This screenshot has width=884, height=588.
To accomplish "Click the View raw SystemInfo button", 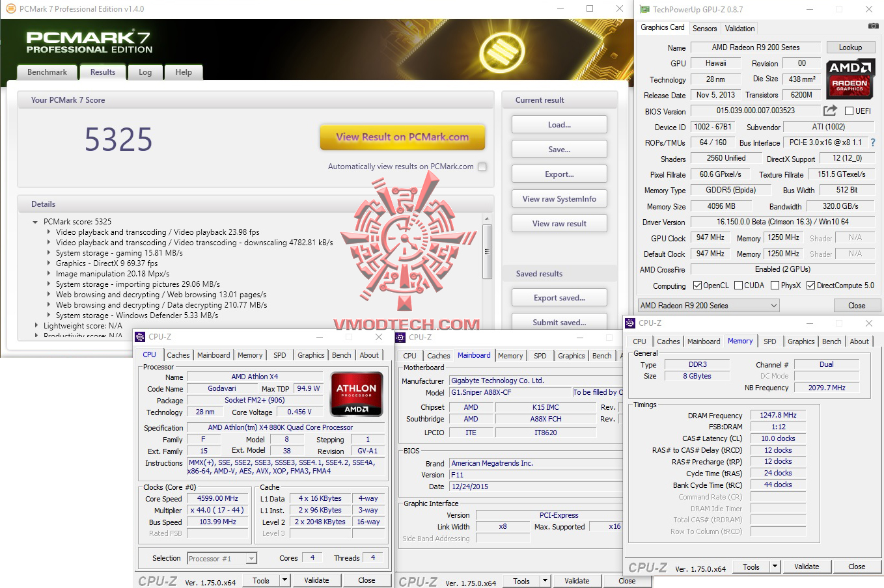I will tap(559, 199).
